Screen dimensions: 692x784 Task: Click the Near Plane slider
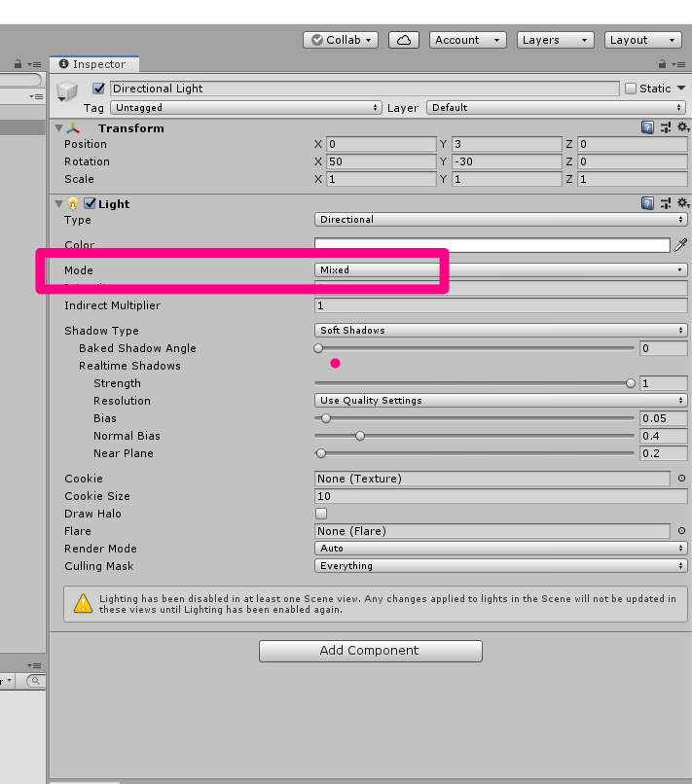[474, 453]
